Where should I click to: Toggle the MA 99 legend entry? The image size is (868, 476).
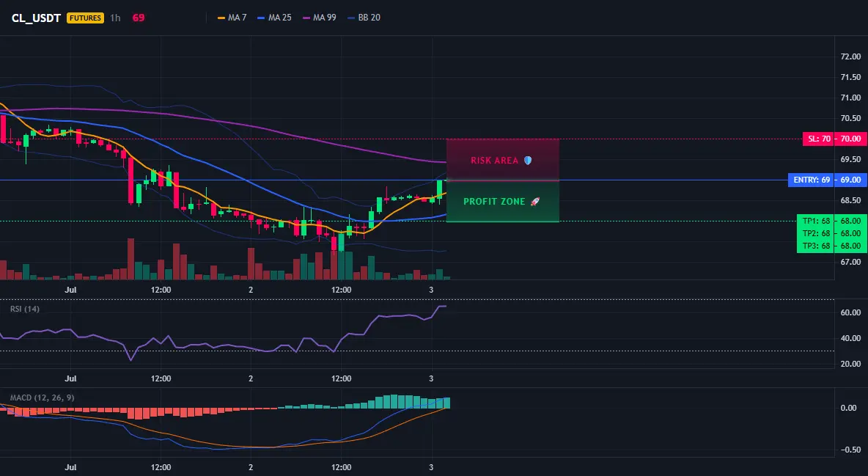pos(320,18)
